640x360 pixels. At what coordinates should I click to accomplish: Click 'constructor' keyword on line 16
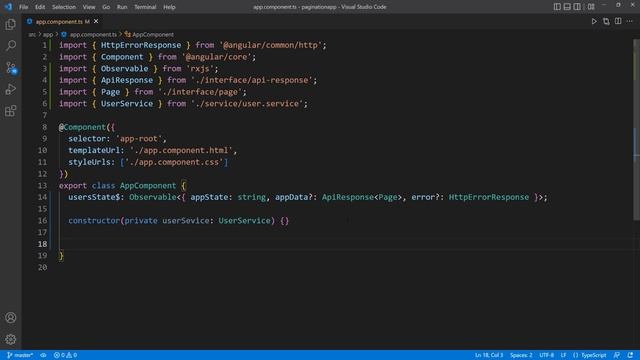pos(94,221)
